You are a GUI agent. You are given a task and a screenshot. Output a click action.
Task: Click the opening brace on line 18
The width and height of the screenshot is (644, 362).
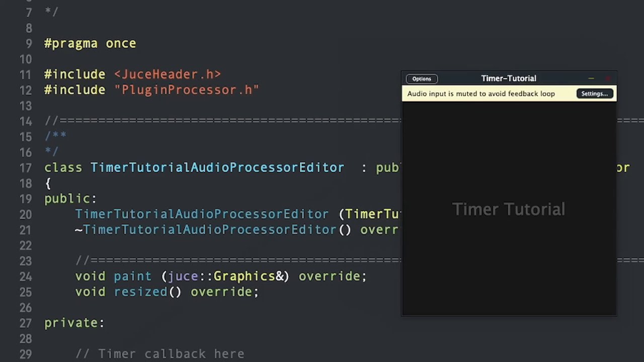click(x=48, y=184)
